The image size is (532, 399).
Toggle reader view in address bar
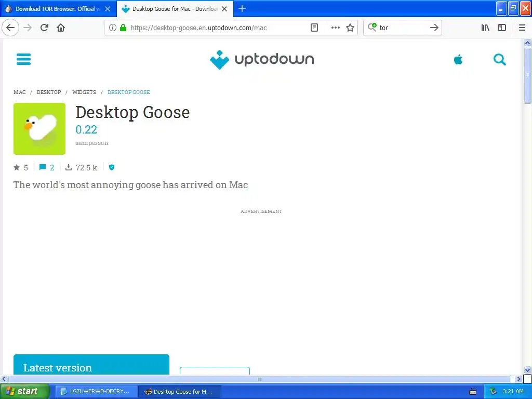[314, 28]
